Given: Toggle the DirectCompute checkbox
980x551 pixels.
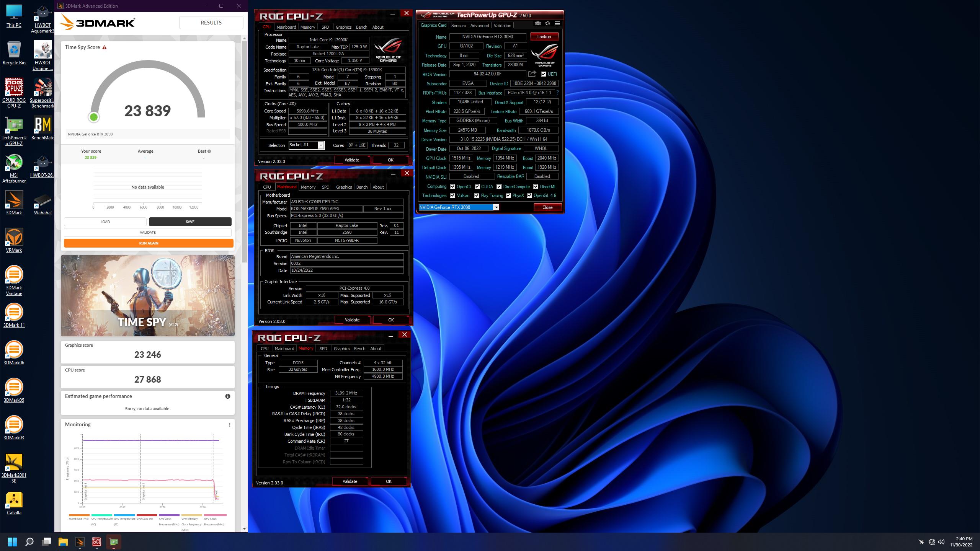Looking at the screenshot, I should (x=499, y=187).
